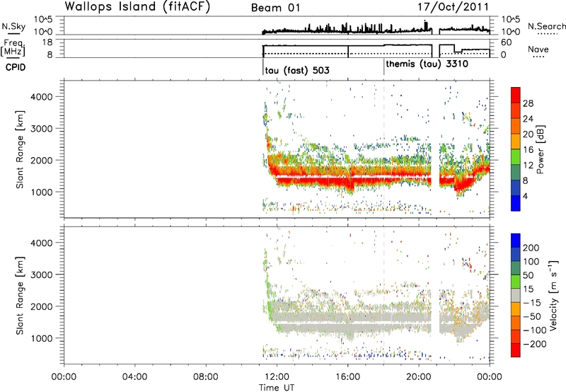Click the '18' frequency tick label
566x392 pixels.
(47, 42)
